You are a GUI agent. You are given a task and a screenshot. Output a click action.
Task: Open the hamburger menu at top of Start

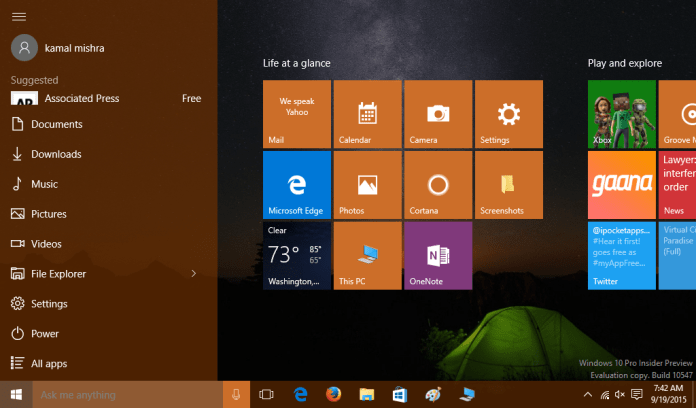click(19, 17)
